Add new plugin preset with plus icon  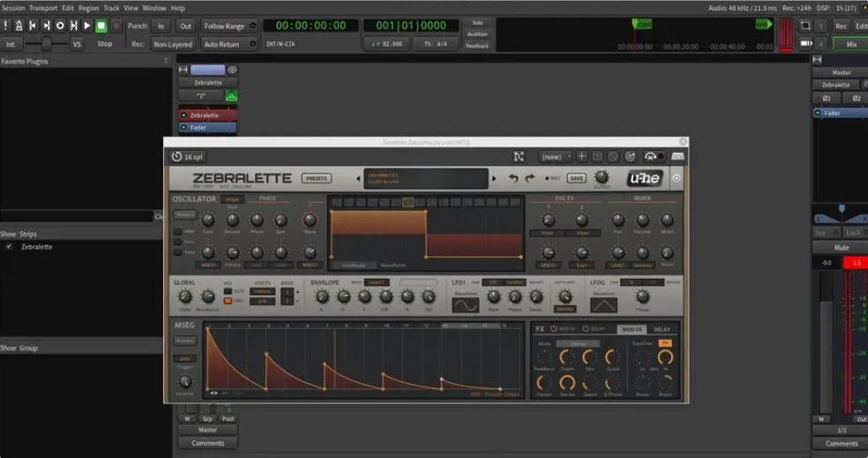coord(582,157)
